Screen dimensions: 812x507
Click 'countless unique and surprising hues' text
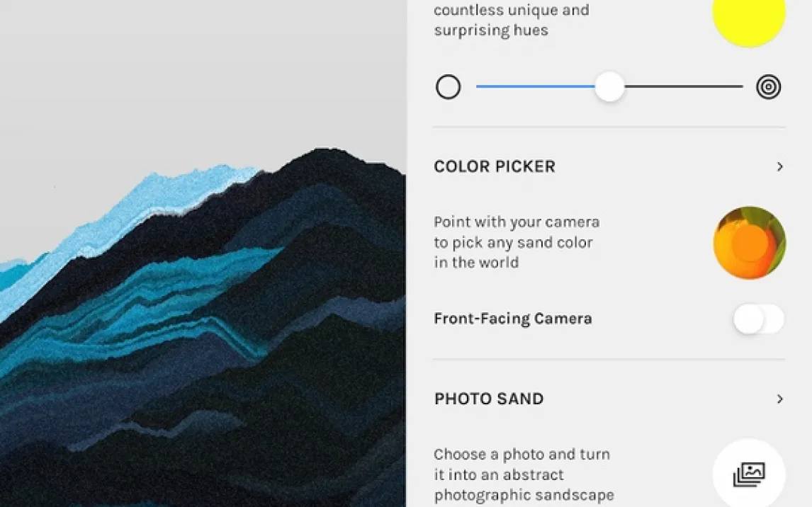click(x=512, y=20)
